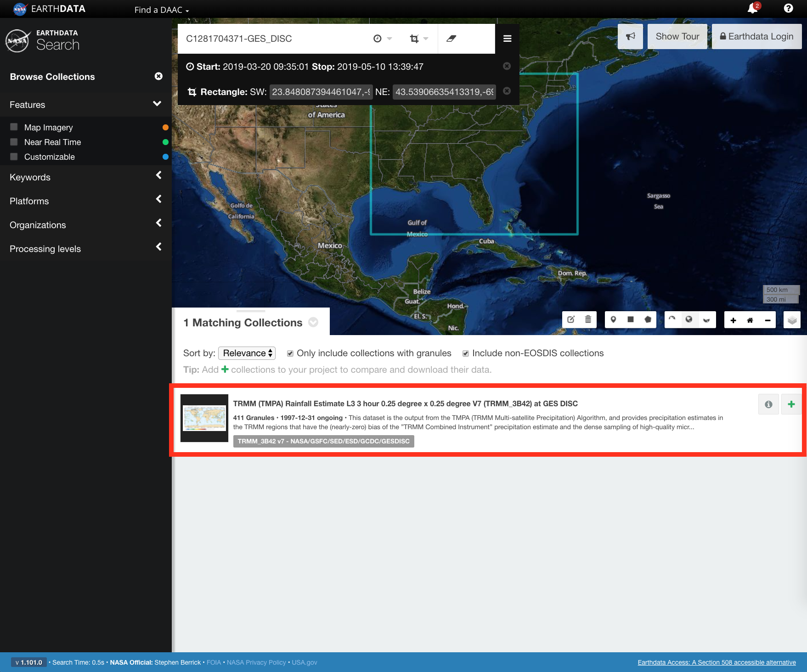Open the map layers switcher
Viewport: 807px width, 672px height.
click(x=792, y=320)
